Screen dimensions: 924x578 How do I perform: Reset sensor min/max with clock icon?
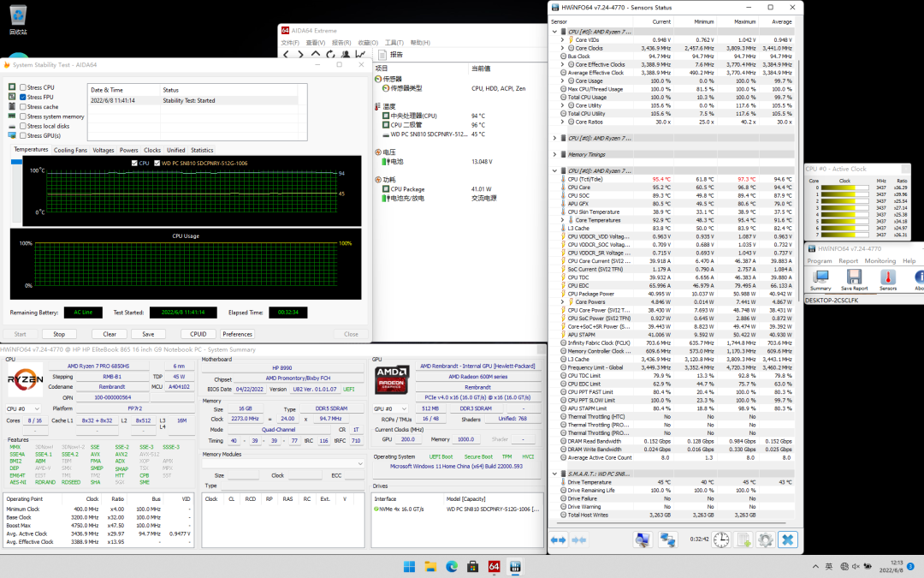point(721,539)
